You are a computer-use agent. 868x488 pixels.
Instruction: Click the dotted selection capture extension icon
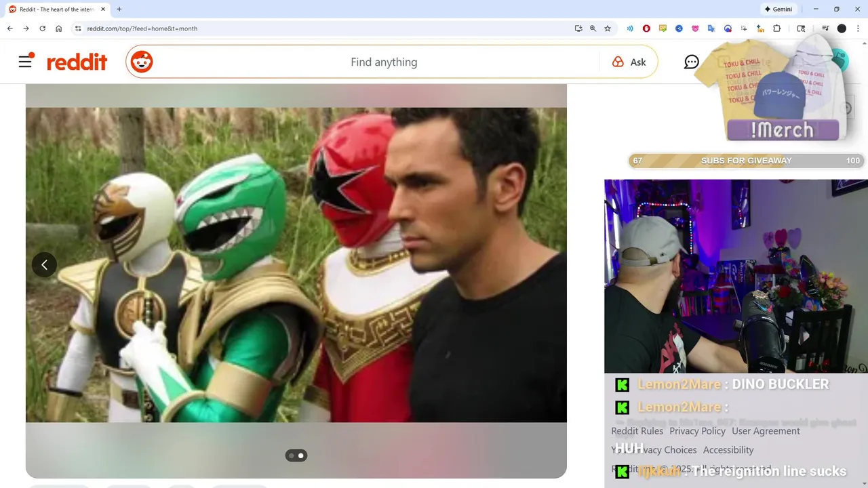click(744, 28)
